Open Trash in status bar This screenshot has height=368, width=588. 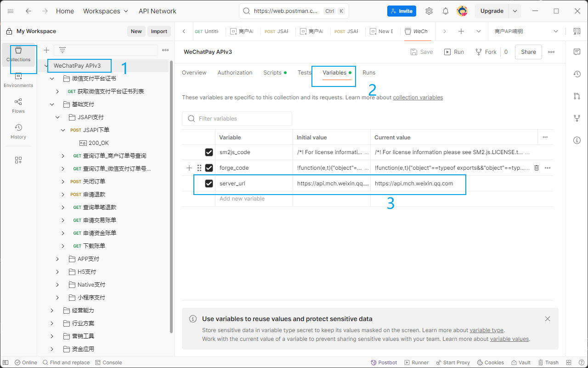(548, 362)
